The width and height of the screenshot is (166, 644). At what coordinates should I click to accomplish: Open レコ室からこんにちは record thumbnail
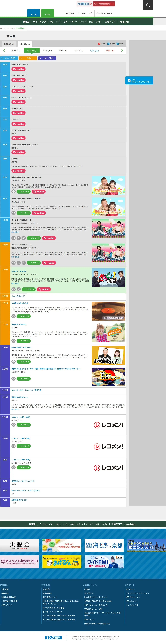click(108, 311)
